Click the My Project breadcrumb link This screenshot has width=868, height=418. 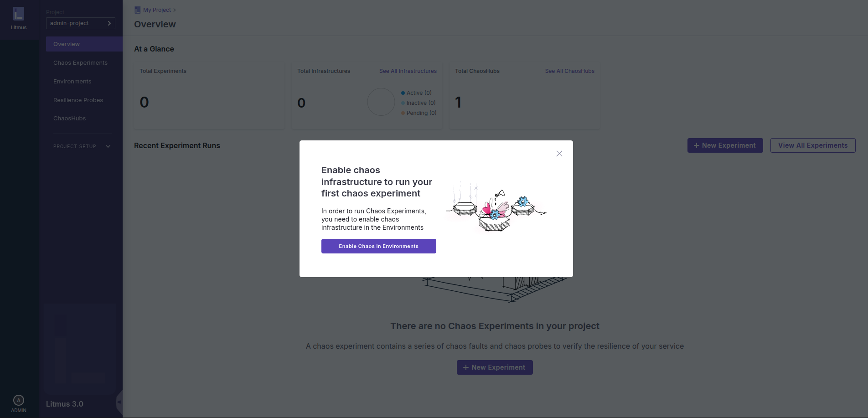[x=157, y=10]
